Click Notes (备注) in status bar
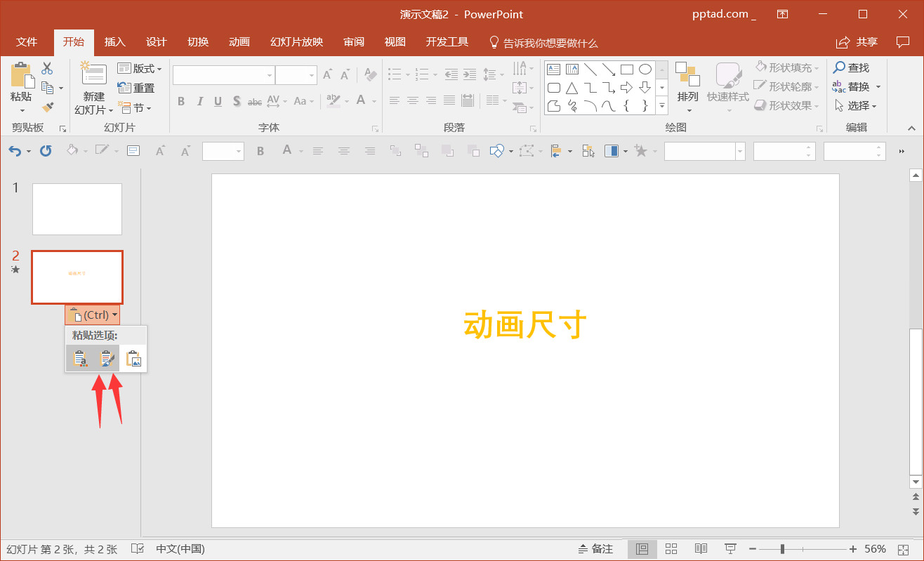Screen dimensions: 924x561 595,549
